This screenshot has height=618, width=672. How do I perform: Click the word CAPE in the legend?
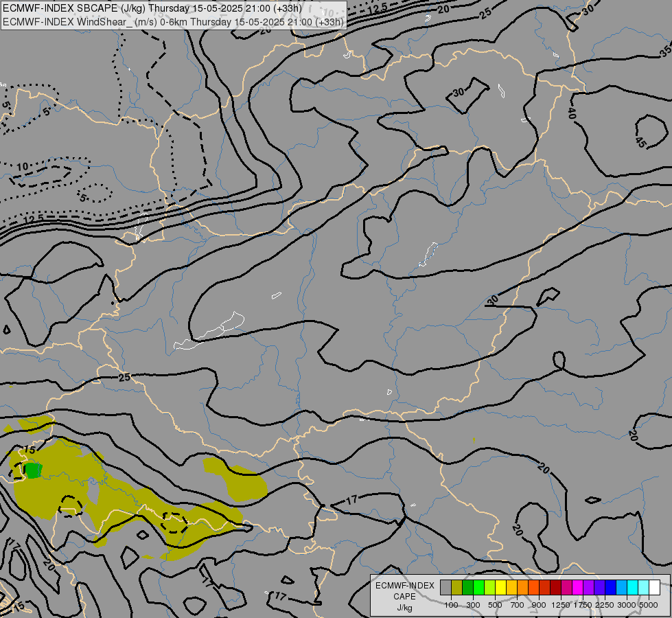404,597
